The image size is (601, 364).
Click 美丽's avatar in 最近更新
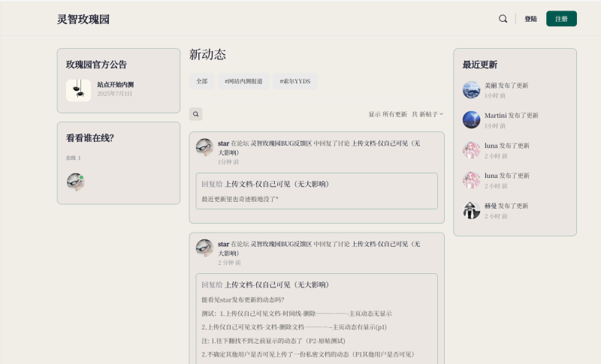[x=471, y=90]
